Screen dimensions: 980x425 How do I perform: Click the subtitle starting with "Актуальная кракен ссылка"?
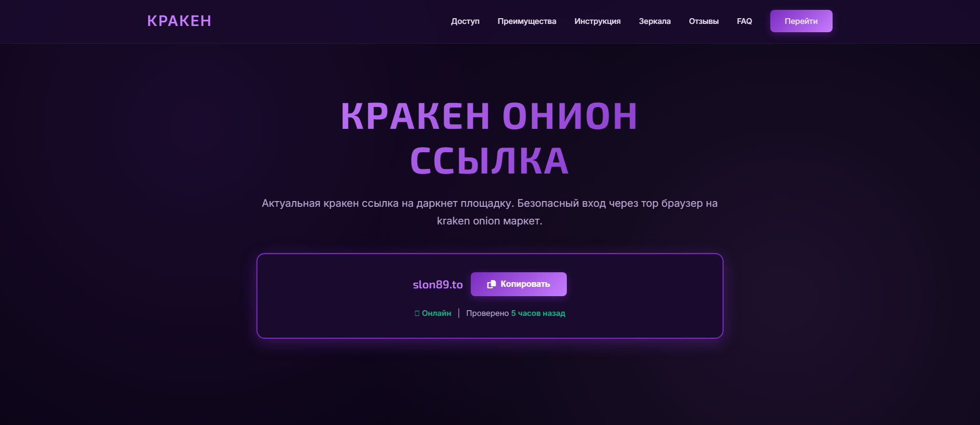(489, 212)
